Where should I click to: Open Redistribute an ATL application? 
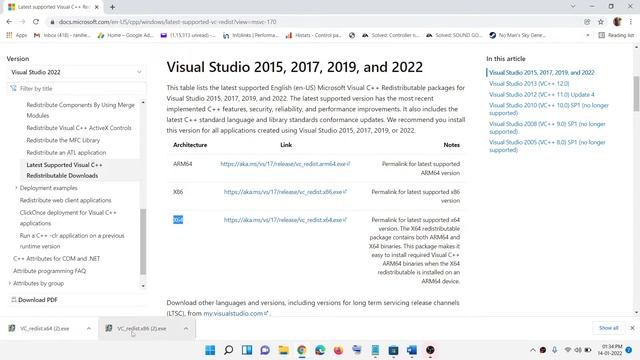[66, 152]
